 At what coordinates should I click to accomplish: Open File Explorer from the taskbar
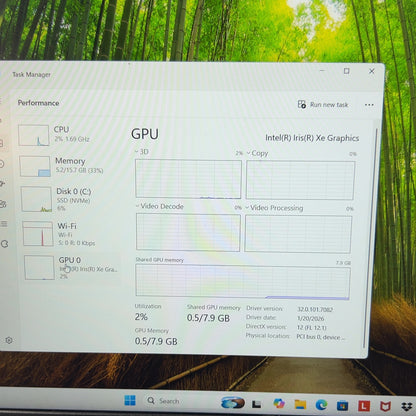pos(300,404)
